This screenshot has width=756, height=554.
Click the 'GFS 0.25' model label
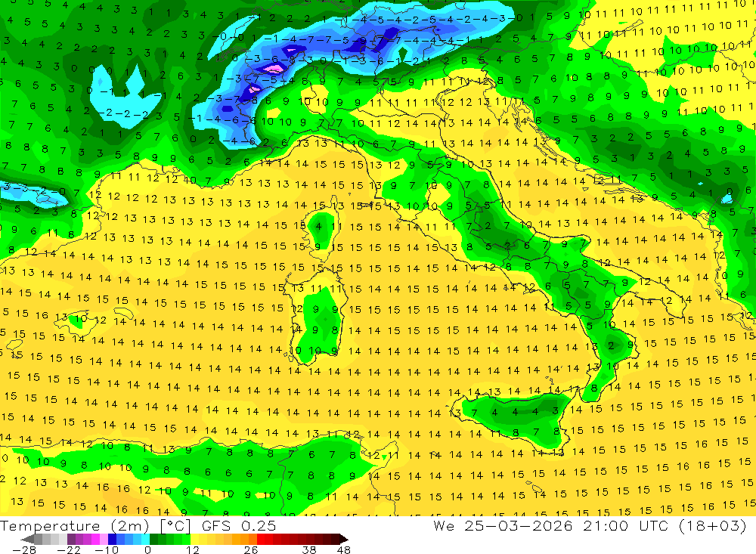(239, 526)
